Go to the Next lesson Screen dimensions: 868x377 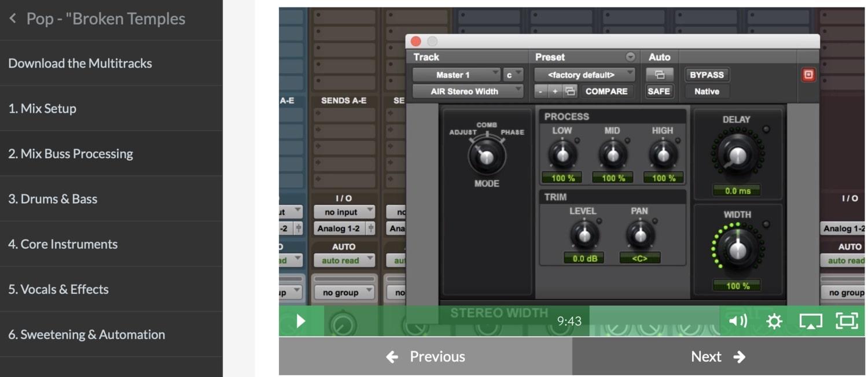coord(719,357)
